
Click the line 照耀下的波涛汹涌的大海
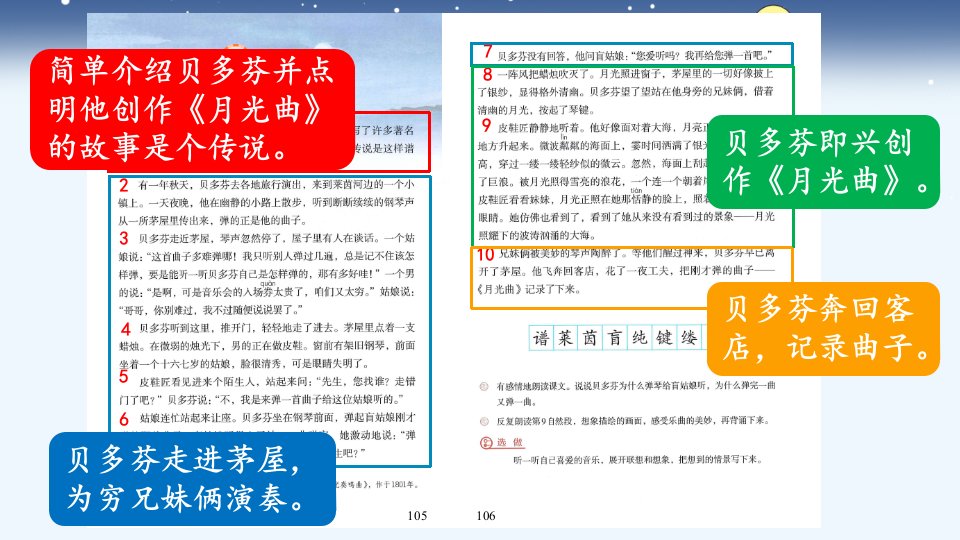coord(537,235)
